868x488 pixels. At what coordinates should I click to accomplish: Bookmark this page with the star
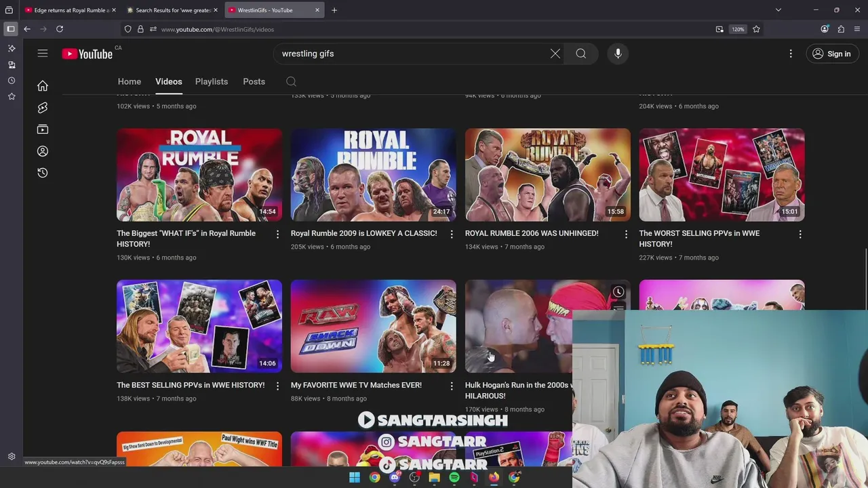[x=756, y=29]
